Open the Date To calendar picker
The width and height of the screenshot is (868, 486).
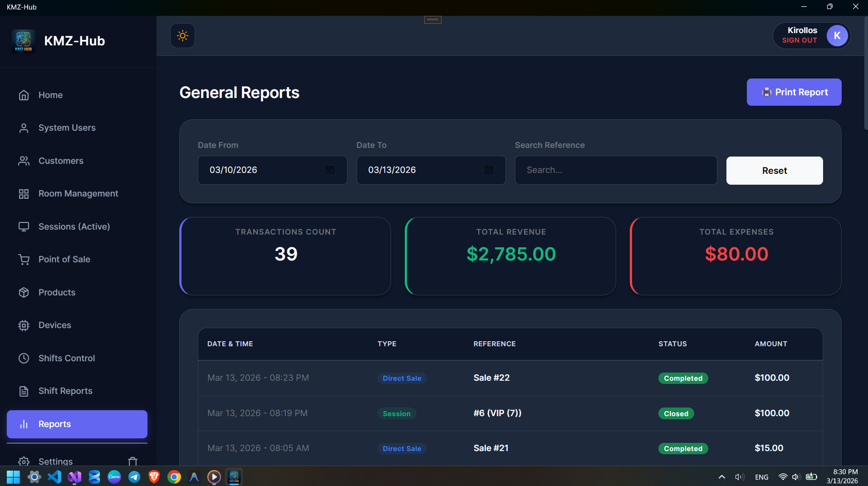tap(489, 170)
